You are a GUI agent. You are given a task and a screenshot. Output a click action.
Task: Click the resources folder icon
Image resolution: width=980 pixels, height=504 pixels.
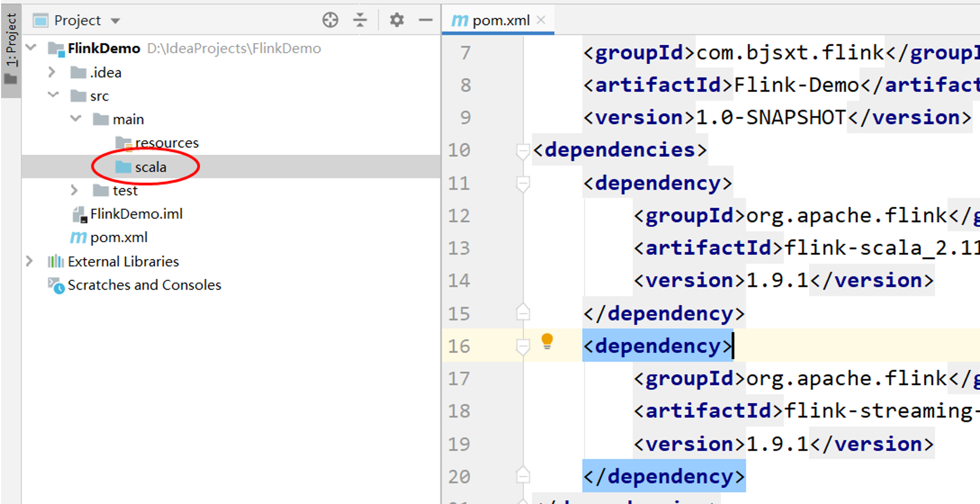(124, 143)
